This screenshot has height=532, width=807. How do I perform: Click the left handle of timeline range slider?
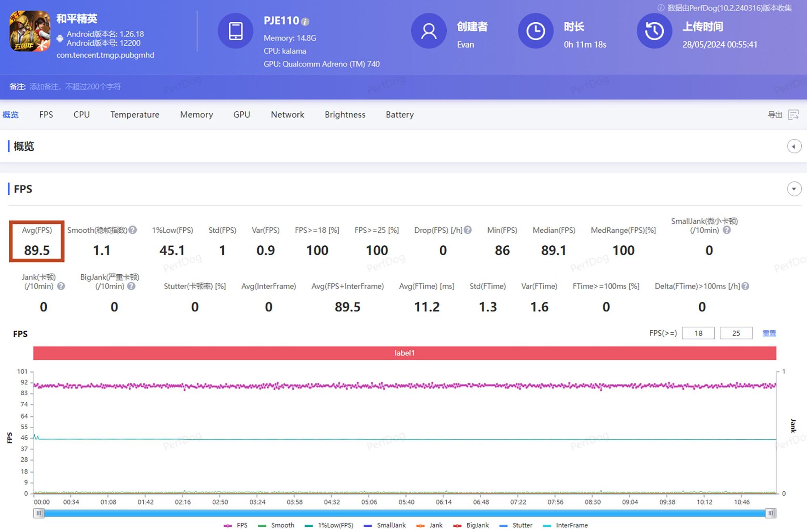point(39,513)
